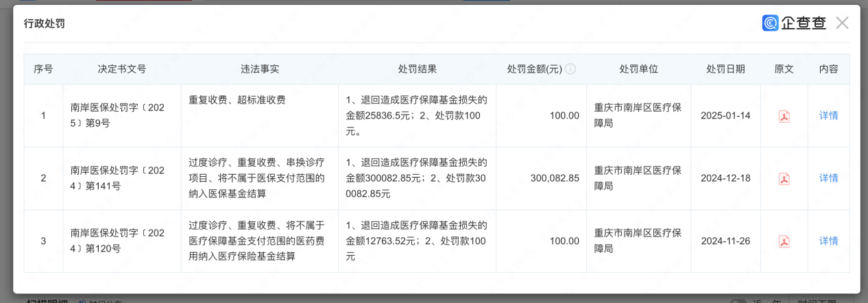Click the 决定书文号 column header
The image size is (868, 303).
(x=122, y=69)
